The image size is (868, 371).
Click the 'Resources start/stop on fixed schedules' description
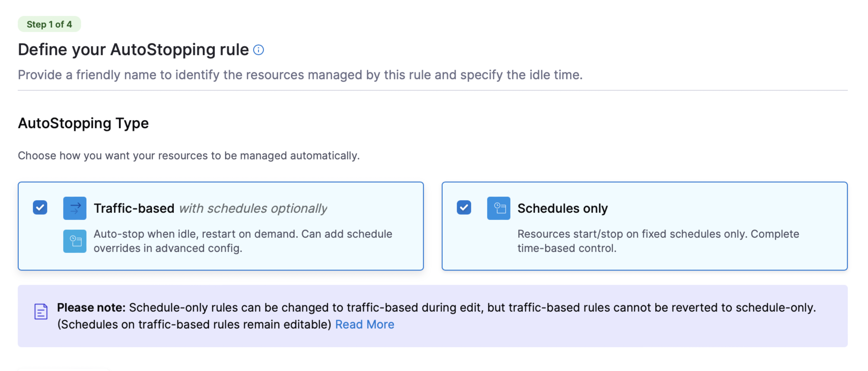click(658, 241)
